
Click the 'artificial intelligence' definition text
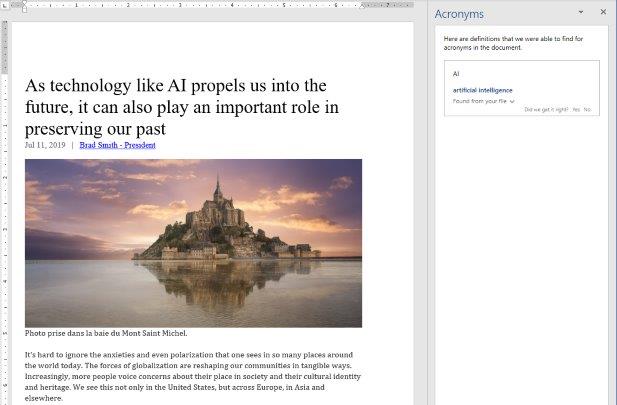[482, 90]
